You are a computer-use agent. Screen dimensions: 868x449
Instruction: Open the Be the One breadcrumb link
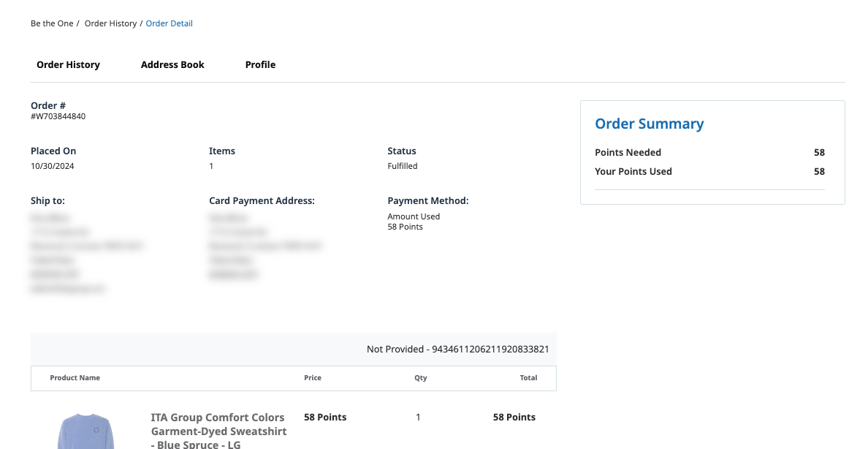pos(52,23)
